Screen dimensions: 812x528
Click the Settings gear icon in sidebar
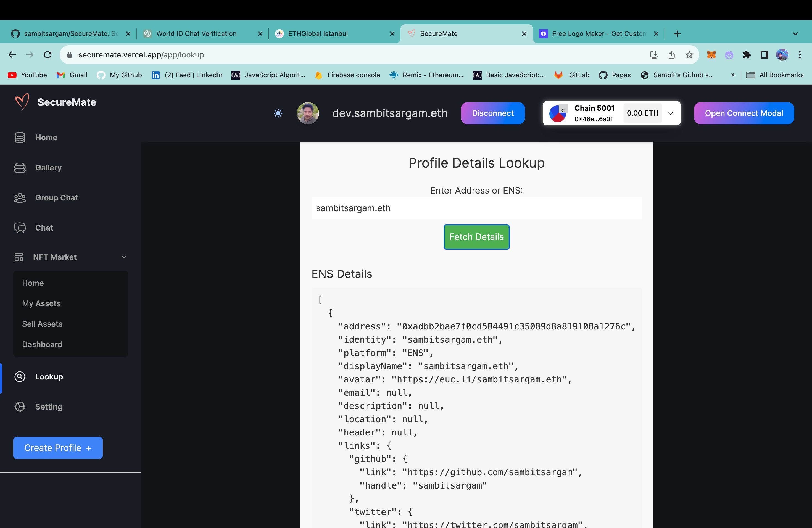(20, 407)
